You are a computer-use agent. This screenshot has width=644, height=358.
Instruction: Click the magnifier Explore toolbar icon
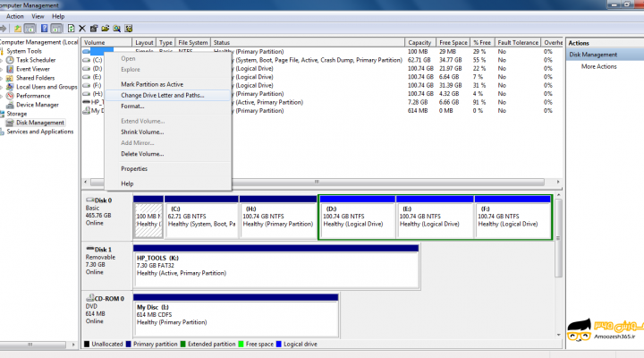point(117,29)
